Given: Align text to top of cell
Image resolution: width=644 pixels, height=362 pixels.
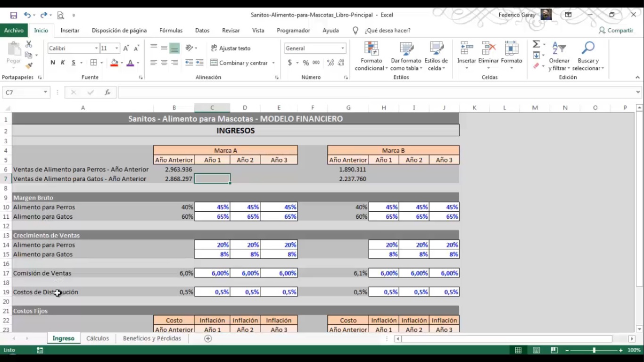Looking at the screenshot, I should 154,48.
